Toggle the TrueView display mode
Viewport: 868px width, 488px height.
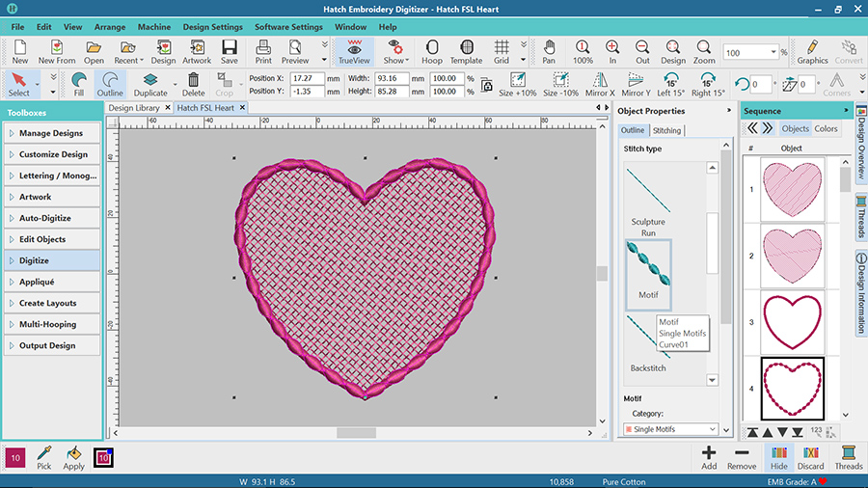click(x=355, y=52)
